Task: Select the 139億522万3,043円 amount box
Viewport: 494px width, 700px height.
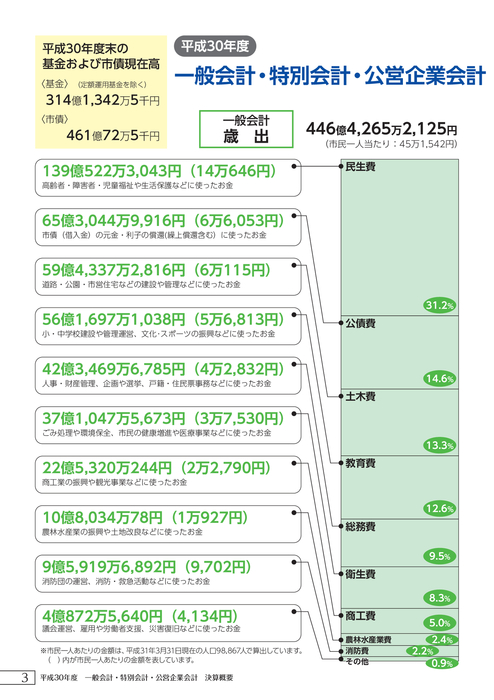Action: (x=168, y=178)
